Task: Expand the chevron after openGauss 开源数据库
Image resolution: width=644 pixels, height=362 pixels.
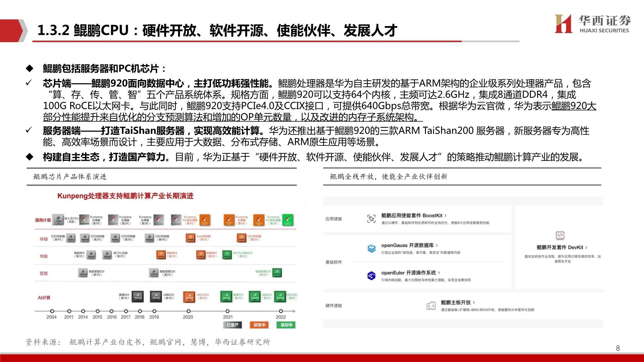Action: (x=437, y=246)
